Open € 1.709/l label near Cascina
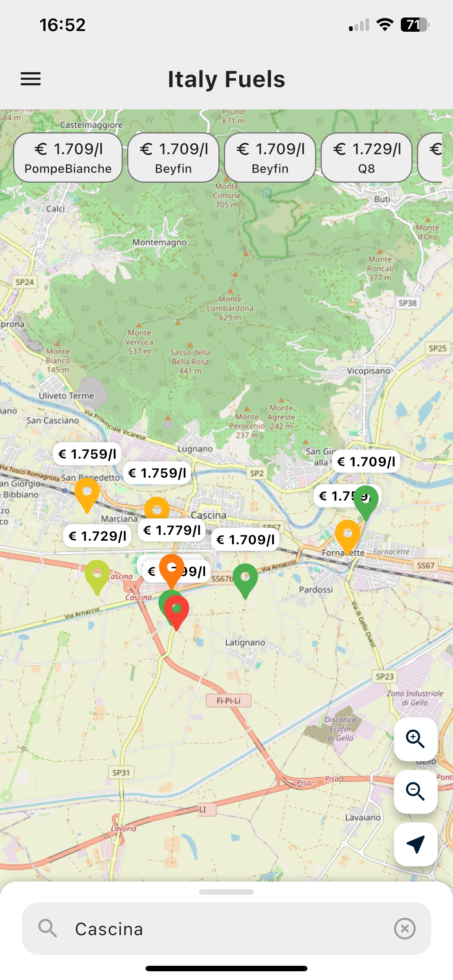 pyautogui.click(x=245, y=540)
